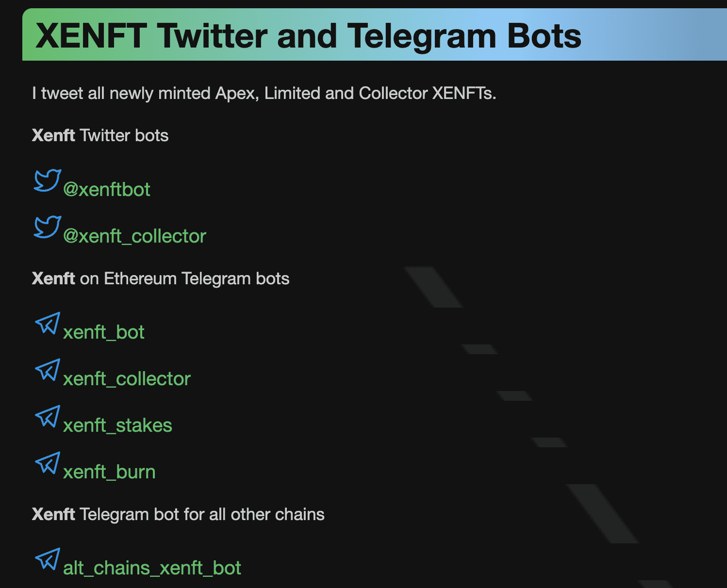Click the Xenft Telegram bot for other chains heading
Viewport: 727px width, 588px height.
pos(178,514)
